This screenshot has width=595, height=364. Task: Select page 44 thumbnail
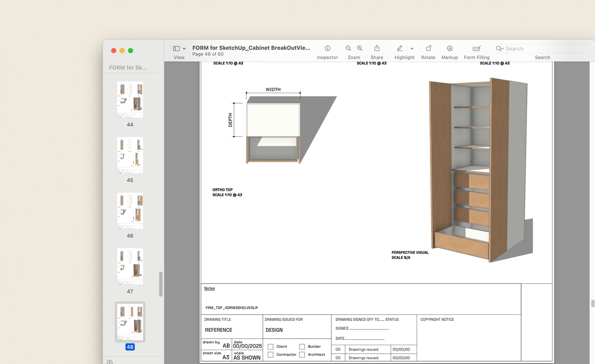130,100
